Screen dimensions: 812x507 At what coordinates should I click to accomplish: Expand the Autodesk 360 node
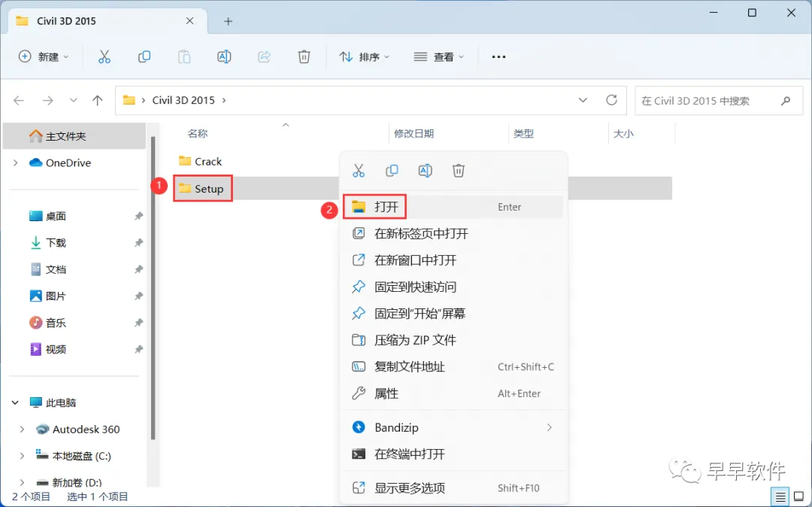click(x=22, y=430)
